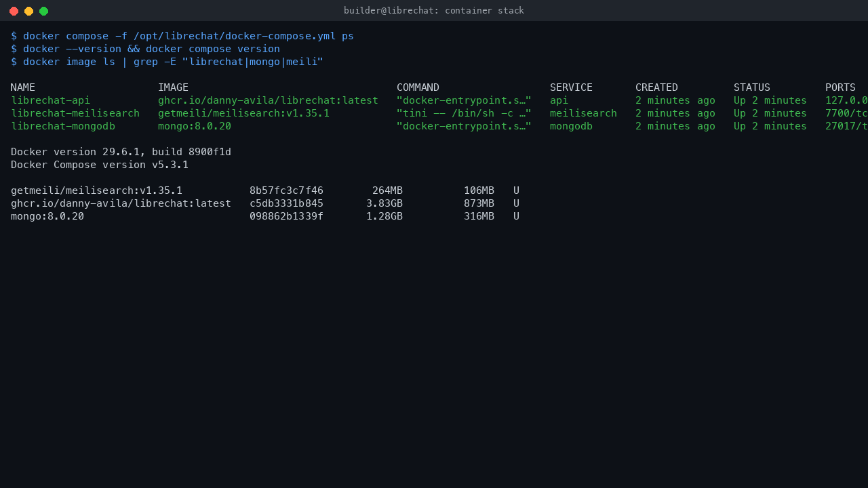Click the white getmeili/meilisearch:v1.35.1 in image list
This screenshot has height=488, width=868.
click(96, 190)
